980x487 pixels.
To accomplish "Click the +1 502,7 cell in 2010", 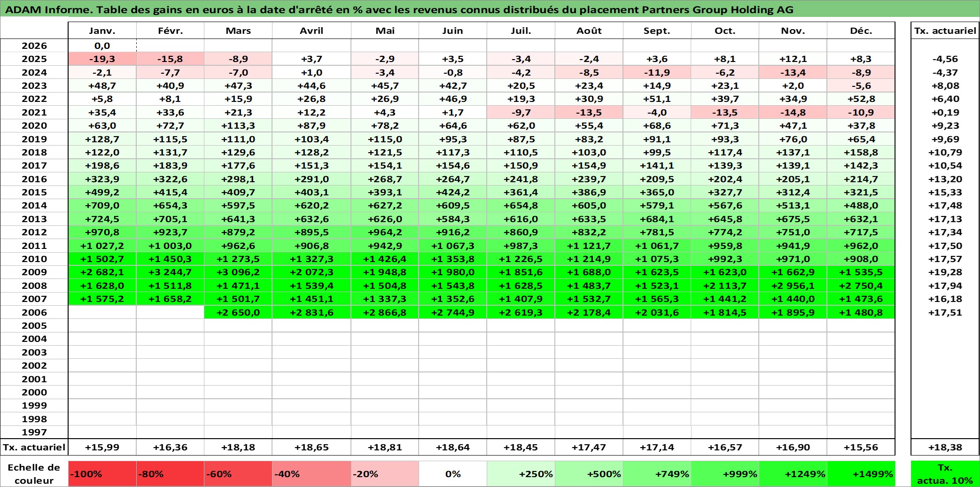I will pos(102,259).
